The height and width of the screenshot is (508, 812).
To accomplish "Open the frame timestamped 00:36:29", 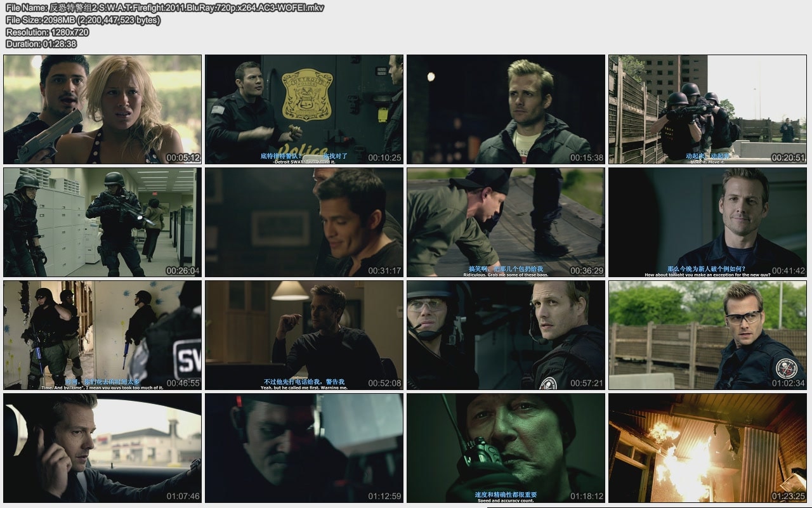I will click(x=506, y=222).
